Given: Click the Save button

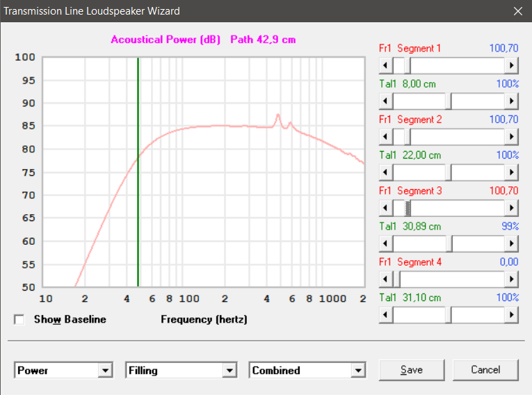Looking at the screenshot, I should point(412,370).
